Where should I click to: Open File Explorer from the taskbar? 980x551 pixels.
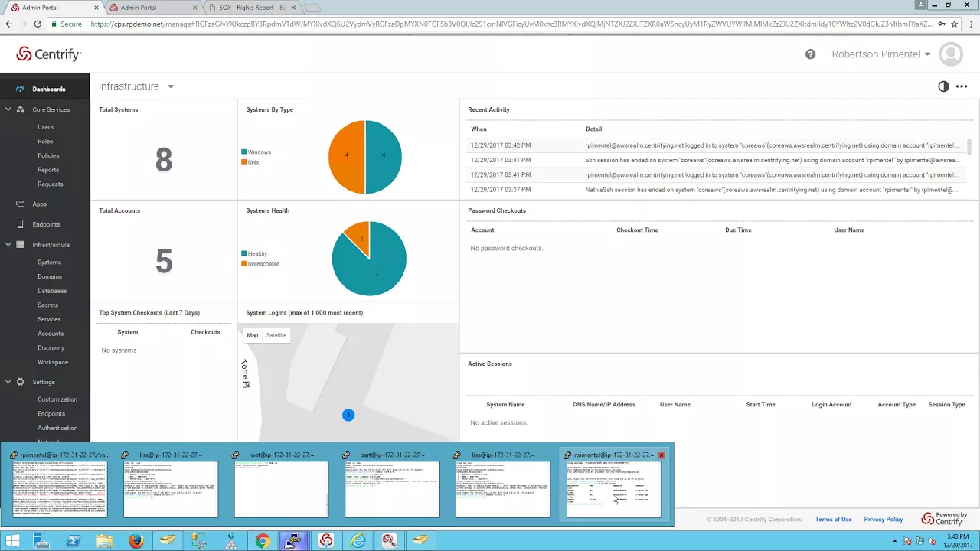point(105,541)
